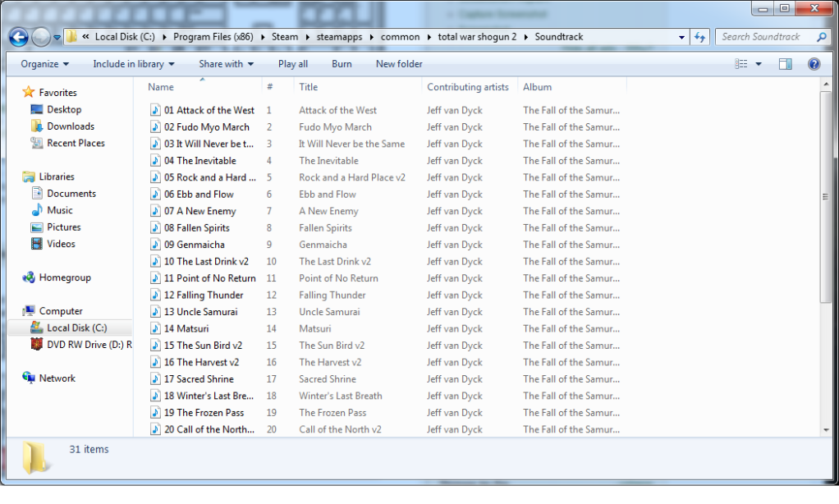Image resolution: width=839 pixels, height=504 pixels.
Task: Open the change view options dropdown arrow
Action: pyautogui.click(x=759, y=64)
